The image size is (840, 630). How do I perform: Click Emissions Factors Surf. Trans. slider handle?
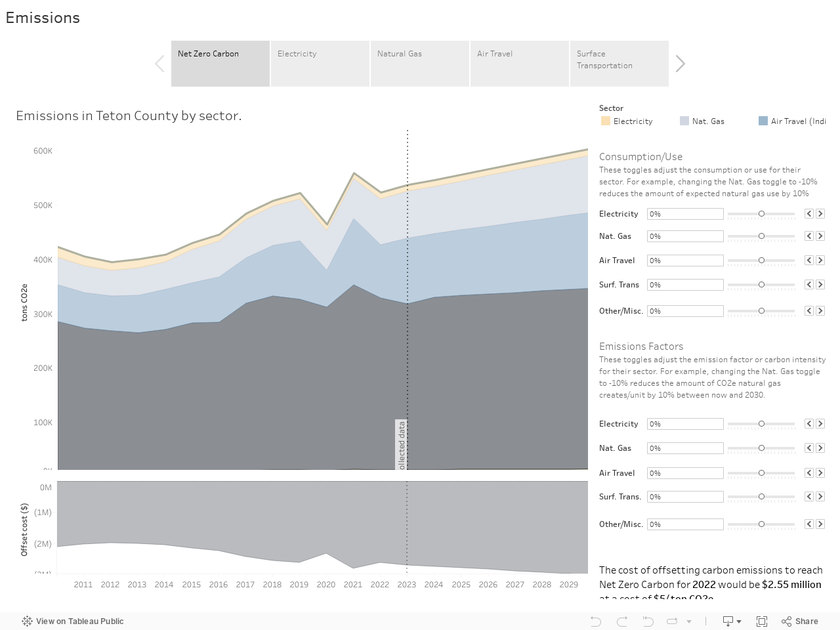click(761, 497)
